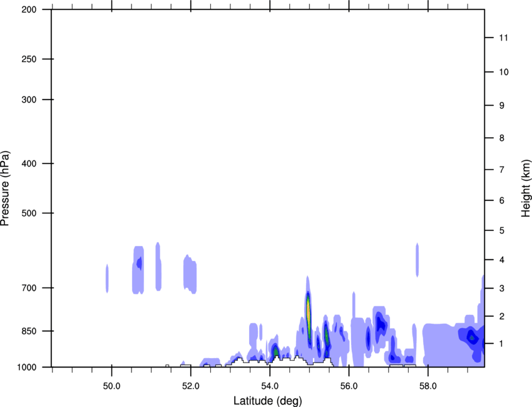Click pressure tick label '500'
Screen dimensions: 532x407
[x=29, y=213]
